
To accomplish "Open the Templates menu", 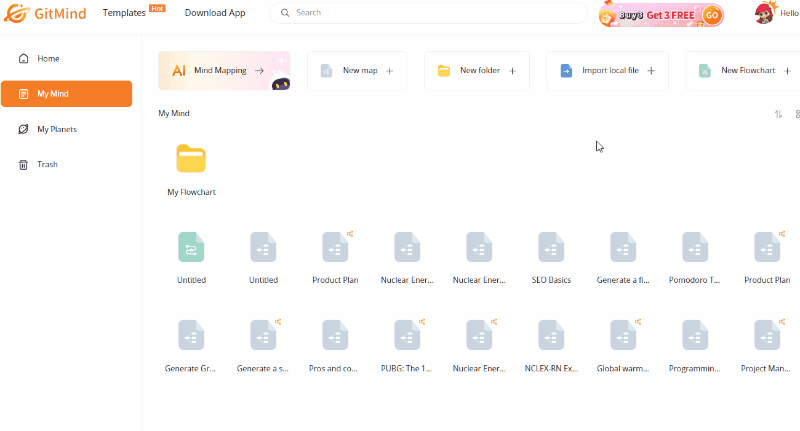I will point(124,13).
